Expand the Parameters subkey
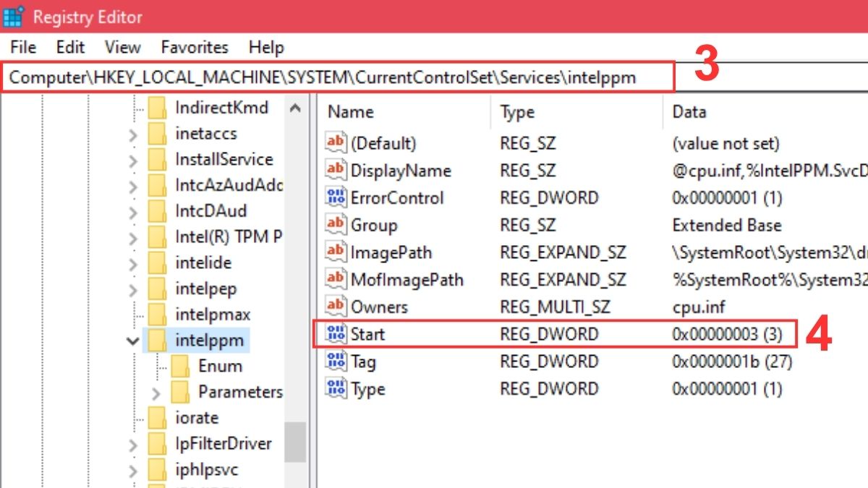868x488 pixels. click(x=156, y=393)
